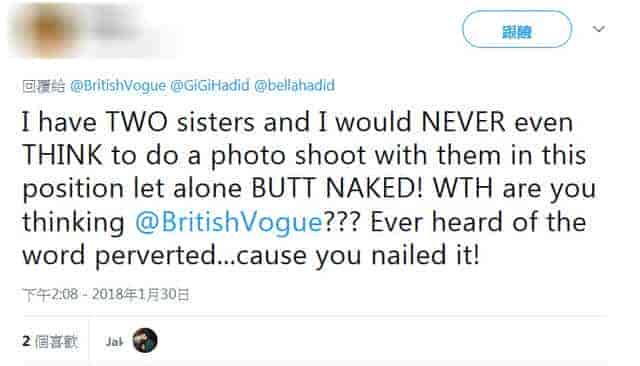Click the small round liker avatar
640x366 pixels.
pyautogui.click(x=145, y=340)
